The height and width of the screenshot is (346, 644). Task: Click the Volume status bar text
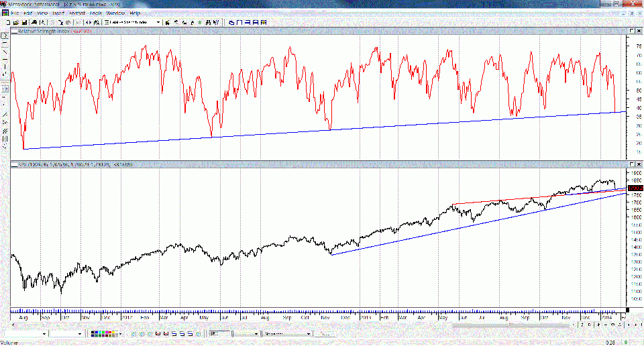[x=9, y=343]
